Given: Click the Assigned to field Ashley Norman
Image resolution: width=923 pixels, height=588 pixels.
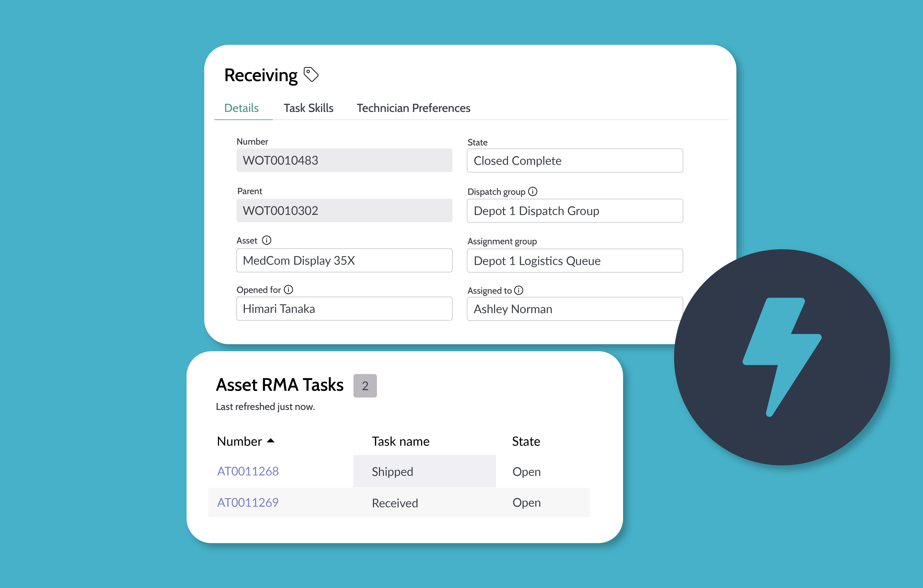Looking at the screenshot, I should 575,309.
